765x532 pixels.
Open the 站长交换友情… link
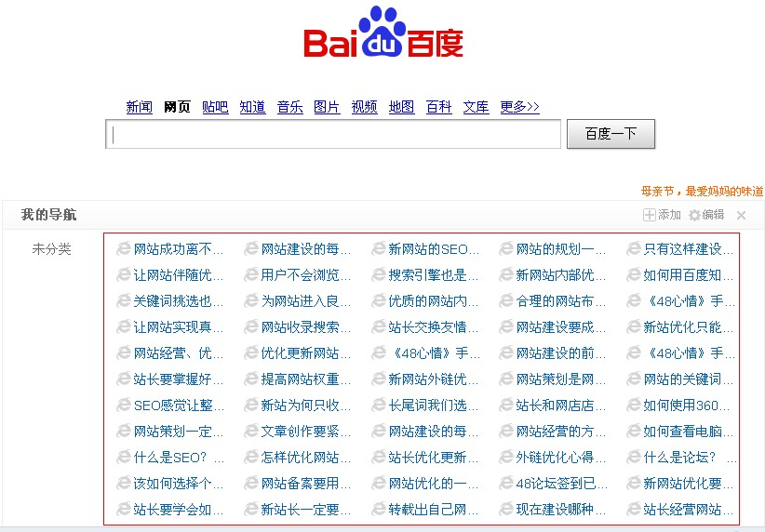click(x=434, y=326)
